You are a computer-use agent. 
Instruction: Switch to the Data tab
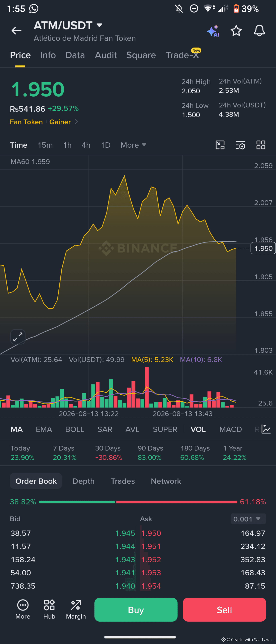pyautogui.click(x=75, y=55)
